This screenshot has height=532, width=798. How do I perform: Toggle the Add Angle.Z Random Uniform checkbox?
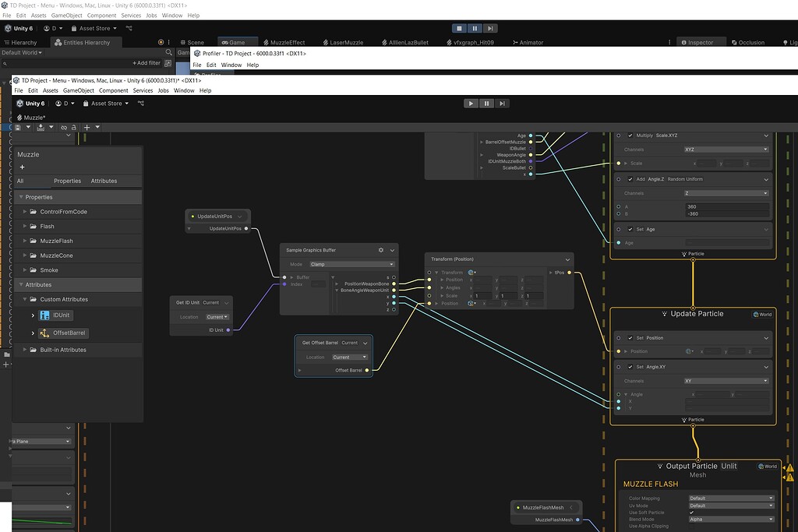[x=630, y=179]
